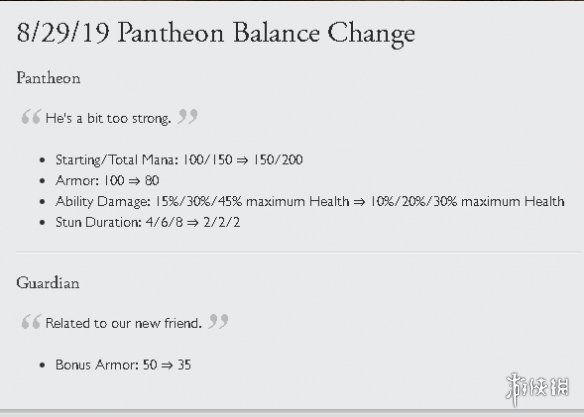
Task: Click the bullet point beside Stun Duration
Action: [42, 223]
